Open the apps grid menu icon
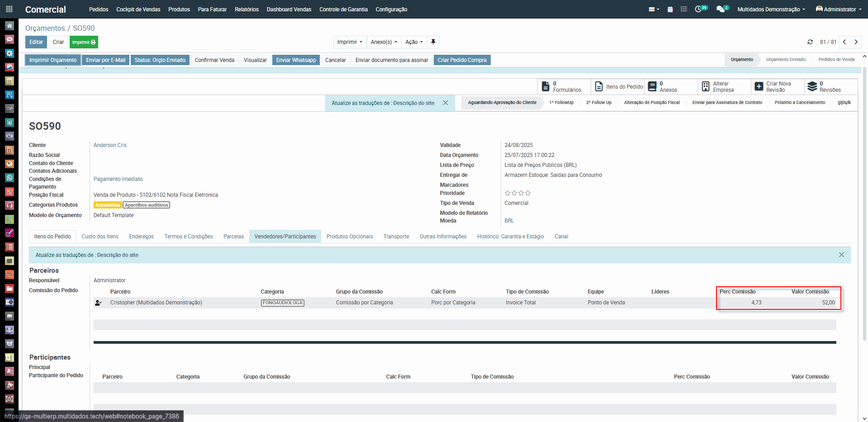Viewport: 868px width, 422px height. pyautogui.click(x=9, y=9)
